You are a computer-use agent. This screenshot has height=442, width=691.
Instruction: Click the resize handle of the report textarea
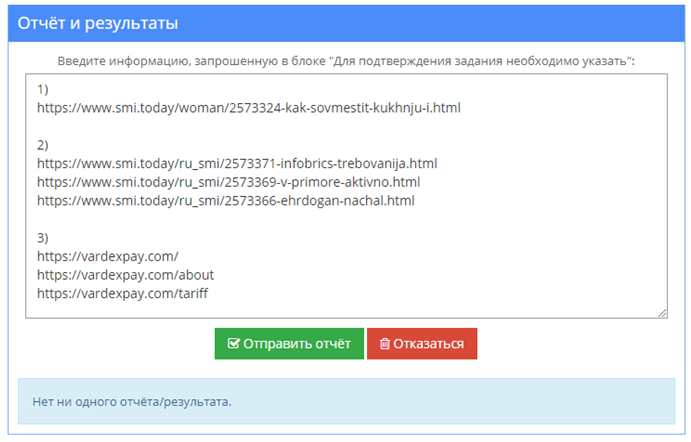click(662, 313)
